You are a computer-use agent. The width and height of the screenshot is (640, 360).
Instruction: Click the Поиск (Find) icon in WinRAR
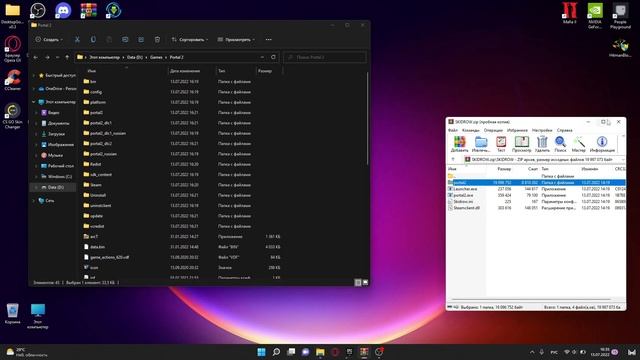[560, 144]
